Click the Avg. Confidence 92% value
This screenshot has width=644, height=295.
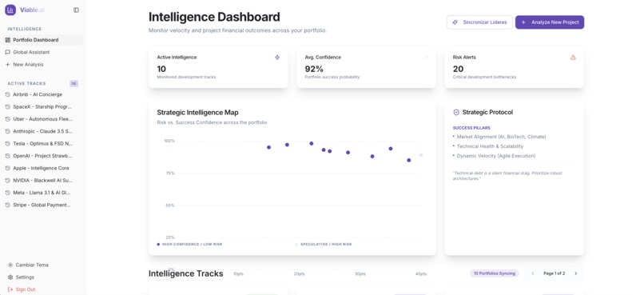314,69
